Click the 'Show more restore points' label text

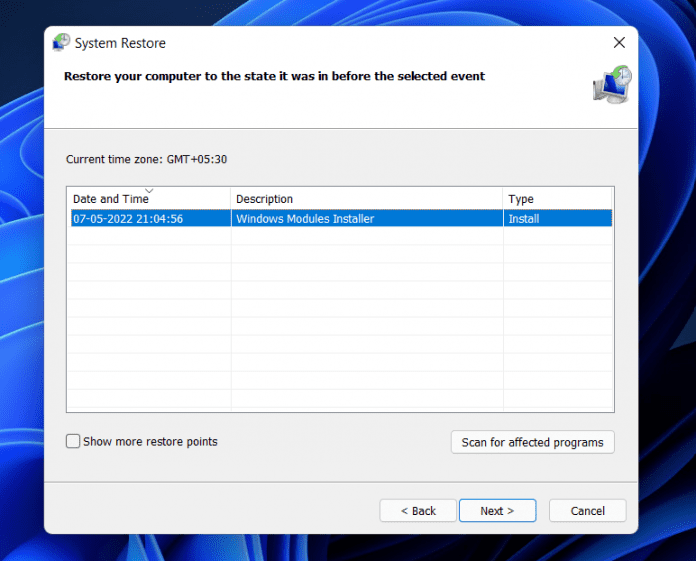point(150,441)
